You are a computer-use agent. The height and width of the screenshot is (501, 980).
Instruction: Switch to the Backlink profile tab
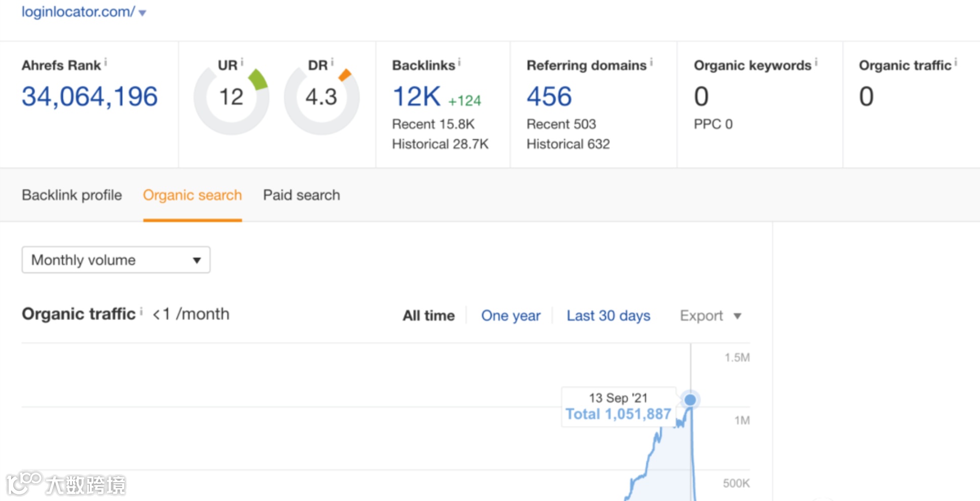tap(72, 195)
